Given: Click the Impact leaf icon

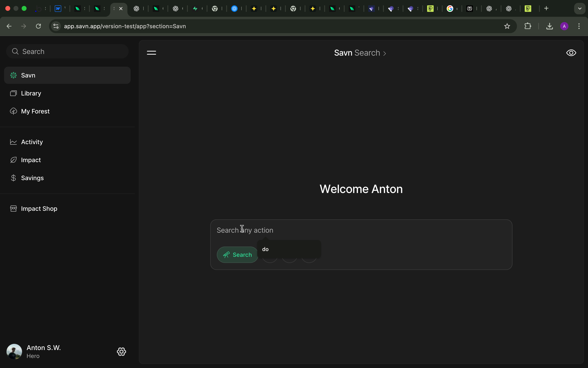Looking at the screenshot, I should point(13,160).
